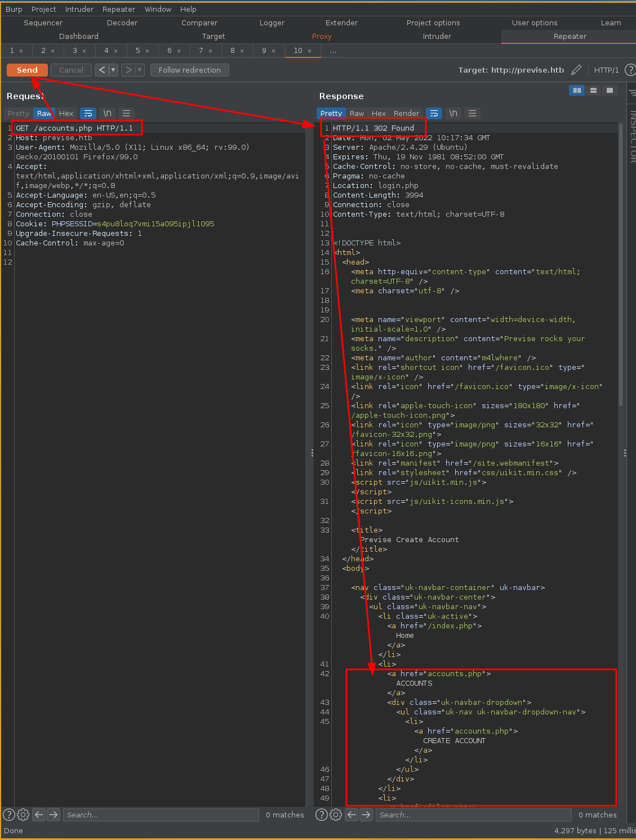Open the Dashboard tab
The height and width of the screenshot is (840, 636).
[x=78, y=36]
